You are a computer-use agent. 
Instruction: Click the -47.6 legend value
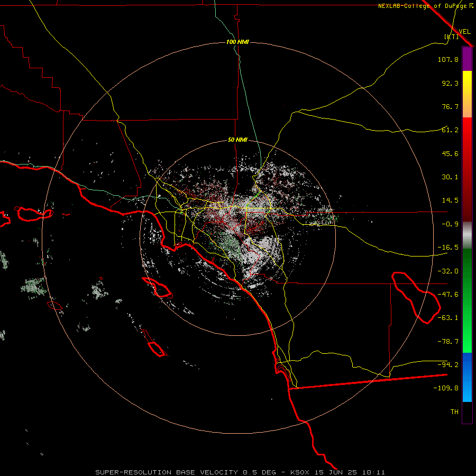(448, 295)
